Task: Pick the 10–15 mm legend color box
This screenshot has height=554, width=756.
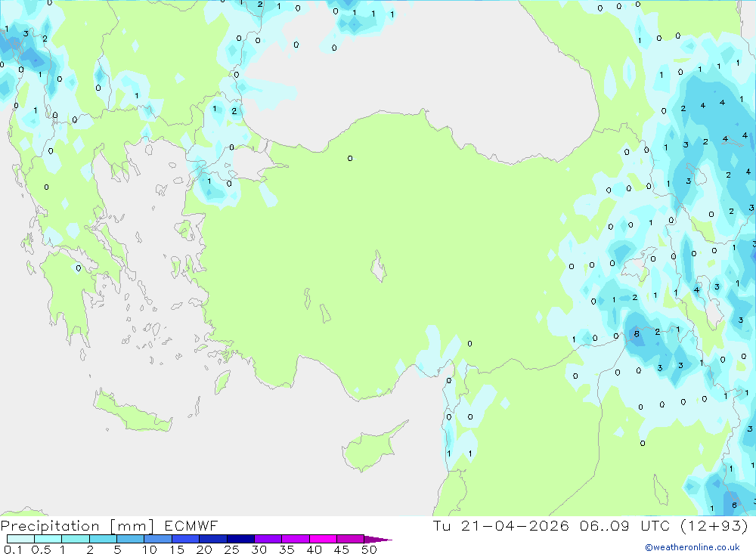Action: click(158, 539)
